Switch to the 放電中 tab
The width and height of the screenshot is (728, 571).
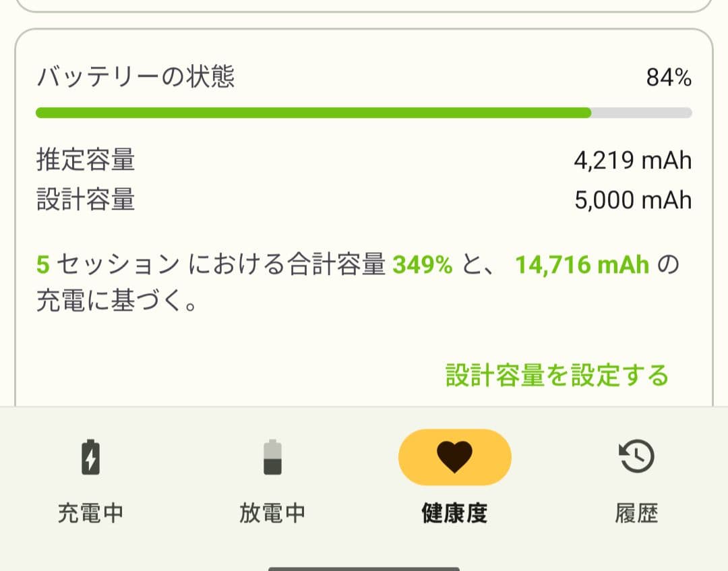pos(272,482)
